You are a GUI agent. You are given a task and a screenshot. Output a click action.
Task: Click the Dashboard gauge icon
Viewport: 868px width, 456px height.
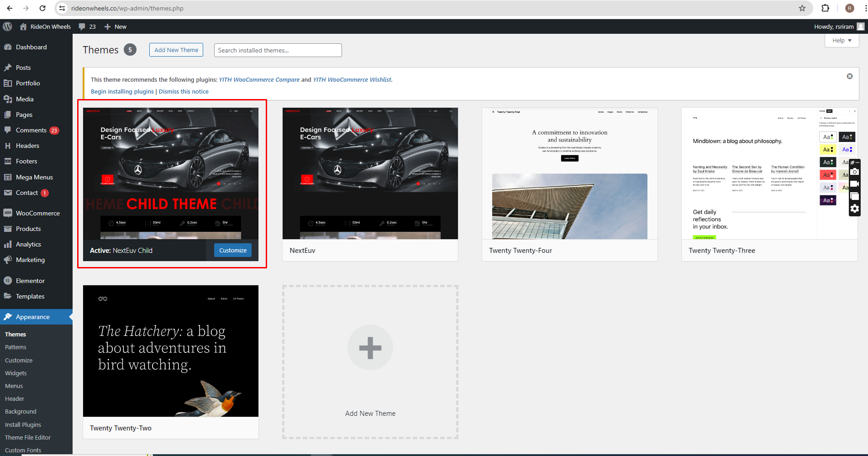8,47
